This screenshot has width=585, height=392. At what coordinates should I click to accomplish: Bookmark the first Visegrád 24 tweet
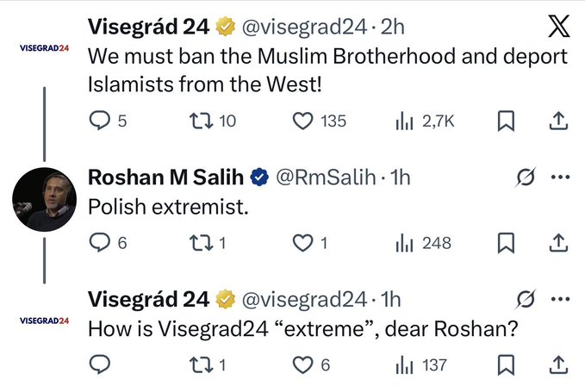507,121
